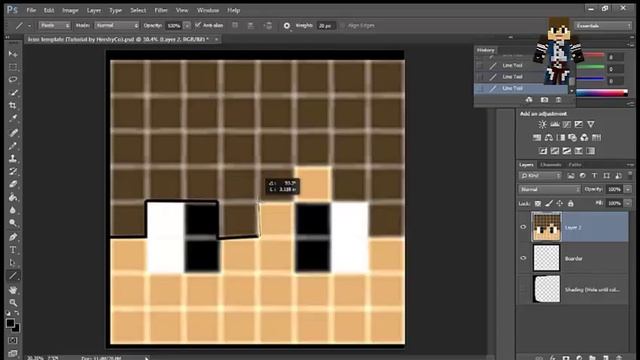Toggle Quick Mask mode
The image size is (640, 360).
(13, 340)
